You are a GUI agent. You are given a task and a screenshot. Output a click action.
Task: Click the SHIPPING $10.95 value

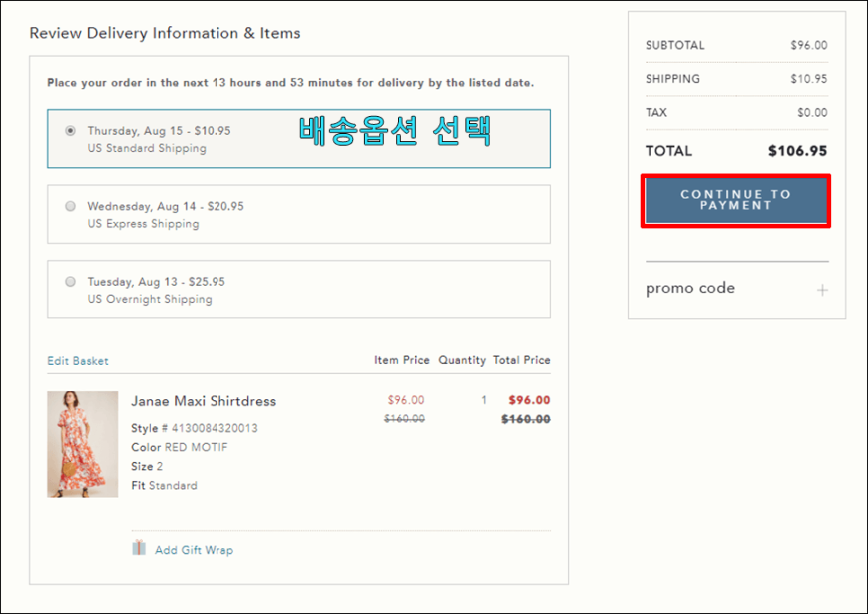809,79
